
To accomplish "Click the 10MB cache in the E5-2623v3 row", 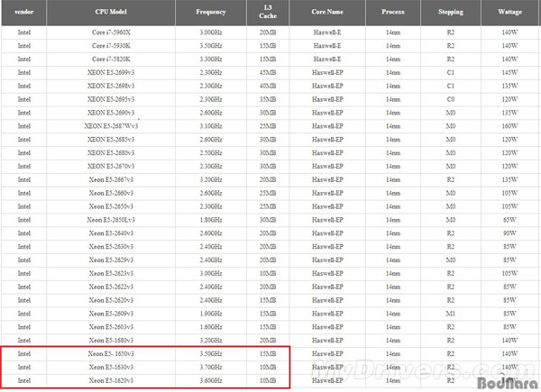I will click(x=268, y=274).
